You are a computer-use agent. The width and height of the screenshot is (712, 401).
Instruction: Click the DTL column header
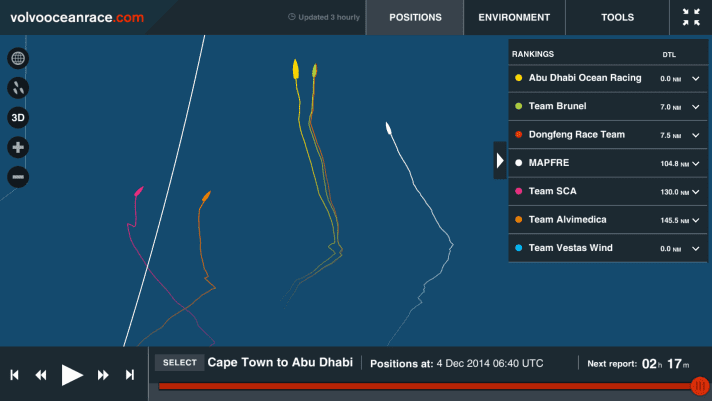(x=669, y=54)
